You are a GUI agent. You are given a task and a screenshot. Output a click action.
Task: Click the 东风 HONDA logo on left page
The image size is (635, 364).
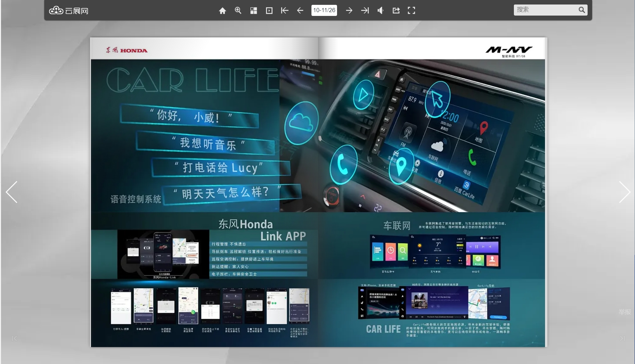tap(127, 50)
